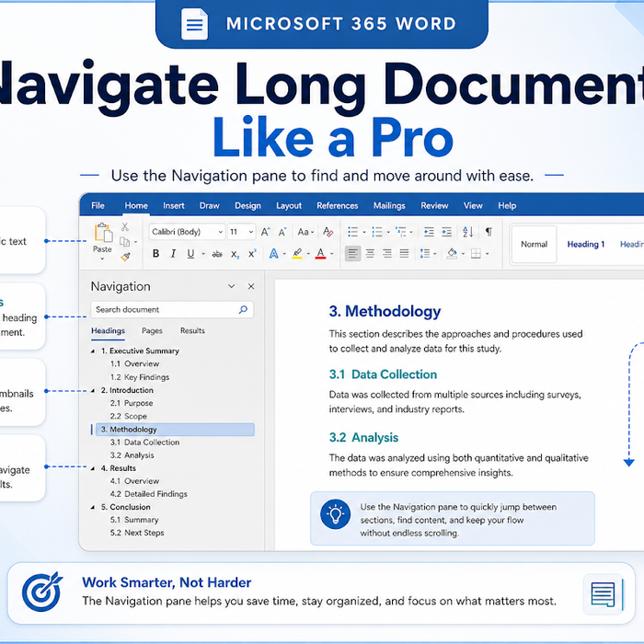Click the document icon beside Microsoft 365 Word
Viewport: 644px width, 644px height.
click(x=195, y=24)
